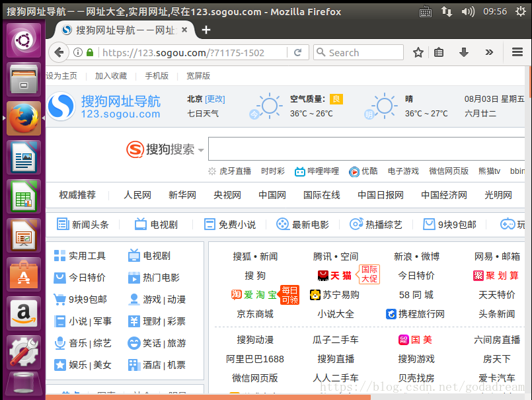Image resolution: width=532 pixels, height=400 pixels.
Task: Open 热播综艺 category tab
Action: click(x=376, y=224)
